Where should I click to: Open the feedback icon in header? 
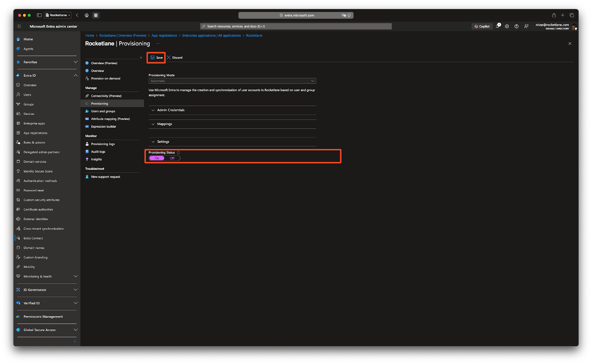(x=526, y=26)
